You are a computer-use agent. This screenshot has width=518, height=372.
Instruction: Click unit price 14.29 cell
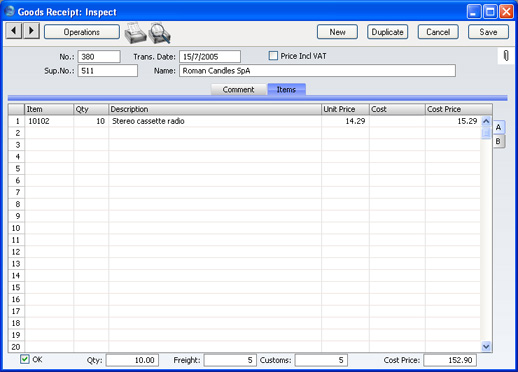(x=345, y=121)
